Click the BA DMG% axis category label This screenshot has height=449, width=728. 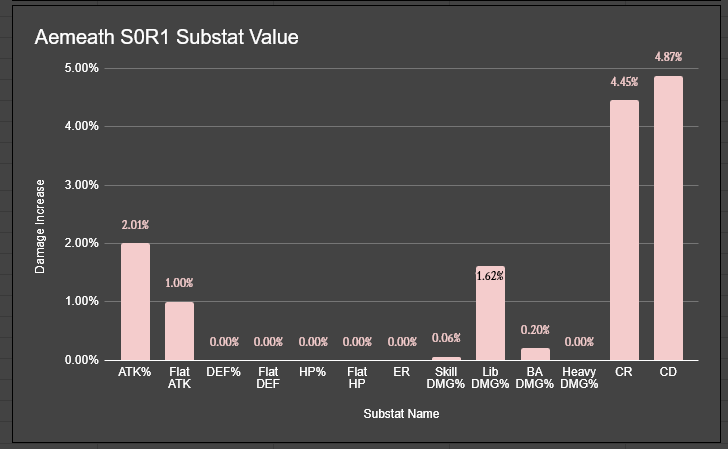pos(535,378)
